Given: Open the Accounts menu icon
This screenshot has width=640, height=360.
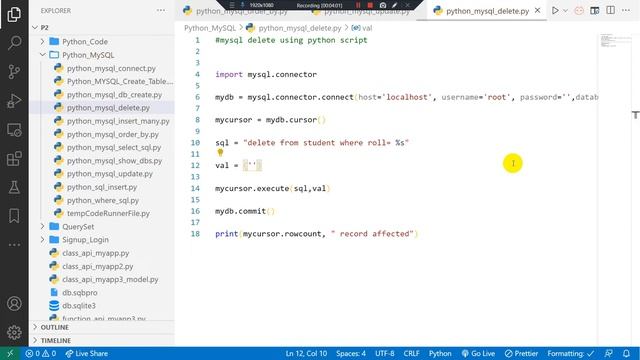Looking at the screenshot, I should tap(14, 304).
